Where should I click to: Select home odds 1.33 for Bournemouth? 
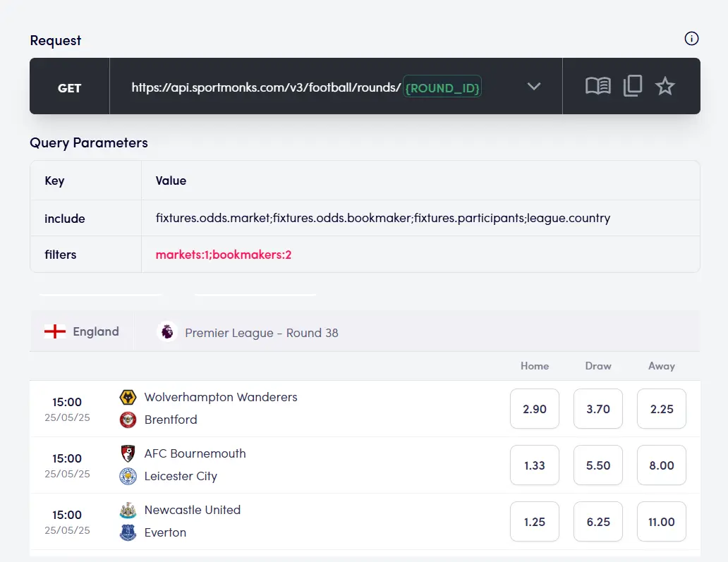535,465
